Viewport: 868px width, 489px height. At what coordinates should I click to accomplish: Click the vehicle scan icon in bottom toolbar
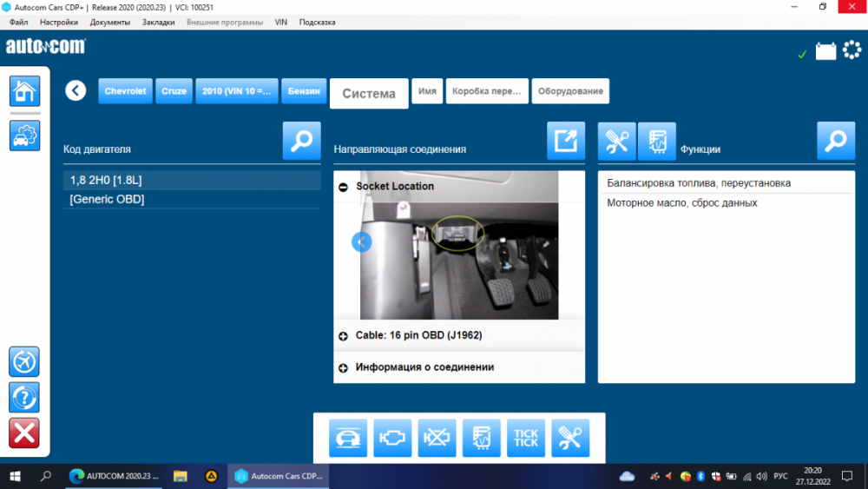[348, 438]
